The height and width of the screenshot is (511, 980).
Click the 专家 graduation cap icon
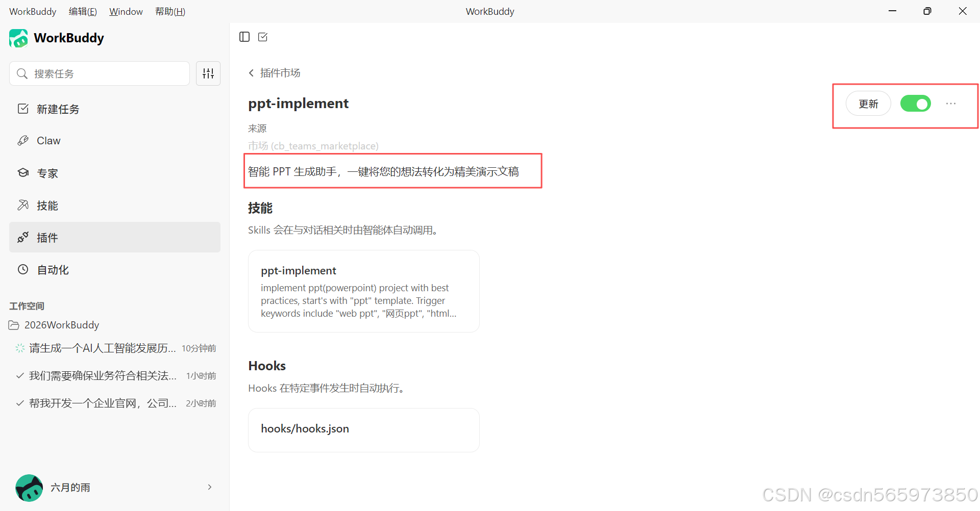pyautogui.click(x=23, y=173)
